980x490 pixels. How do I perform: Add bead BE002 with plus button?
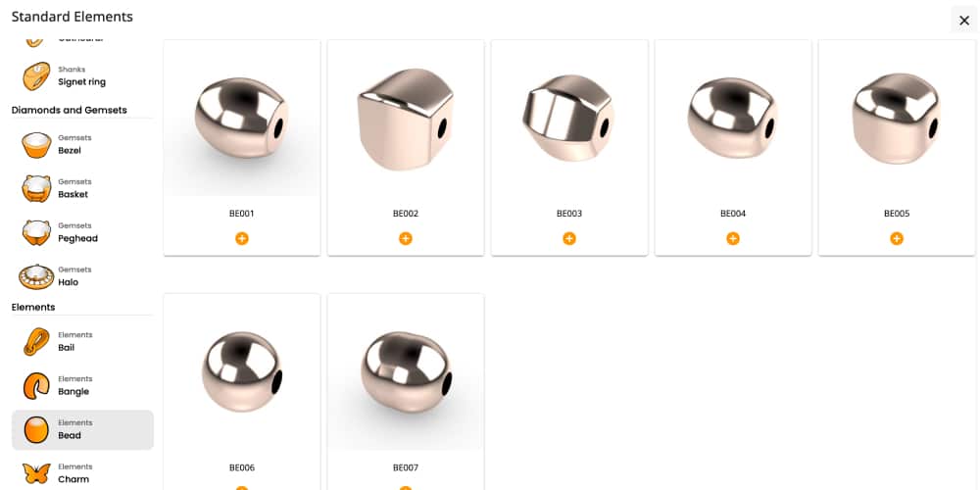click(x=406, y=238)
